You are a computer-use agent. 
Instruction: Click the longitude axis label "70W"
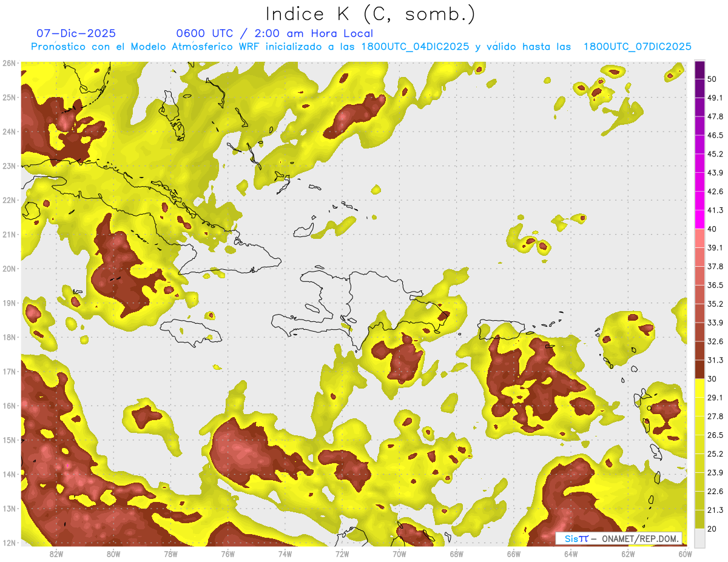click(x=399, y=554)
